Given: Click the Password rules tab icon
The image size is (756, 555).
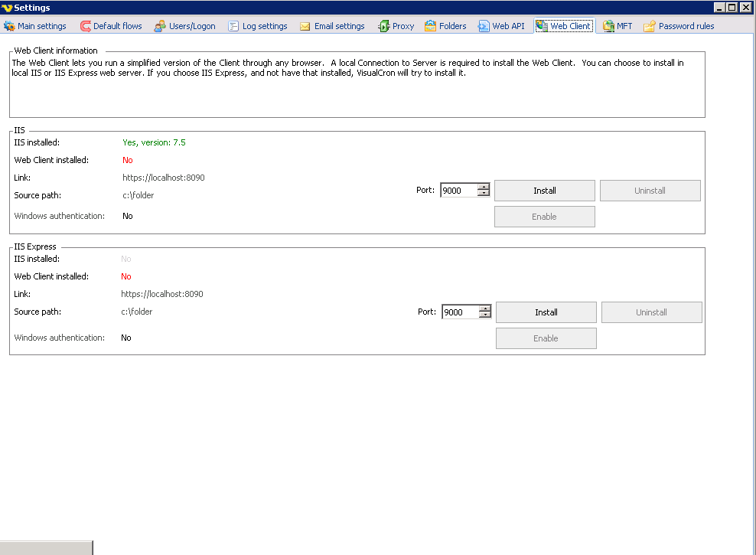Looking at the screenshot, I should [x=650, y=26].
